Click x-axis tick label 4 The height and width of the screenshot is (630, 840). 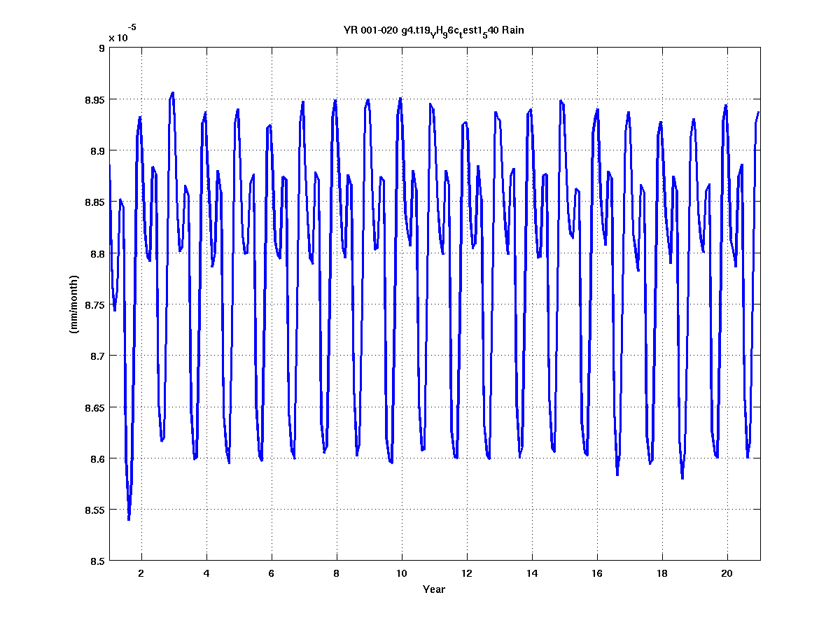point(206,572)
